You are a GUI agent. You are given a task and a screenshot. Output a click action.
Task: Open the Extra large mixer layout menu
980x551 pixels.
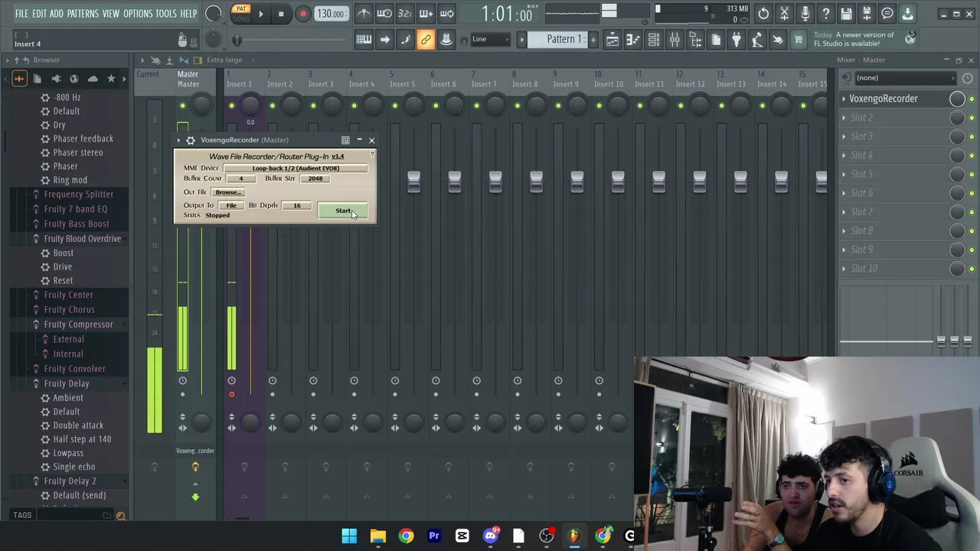click(x=224, y=60)
